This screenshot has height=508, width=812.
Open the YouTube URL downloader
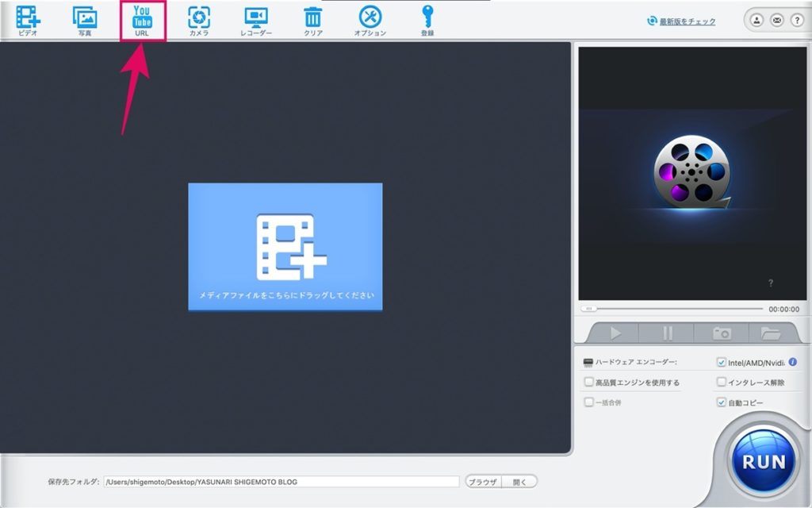[x=143, y=21]
